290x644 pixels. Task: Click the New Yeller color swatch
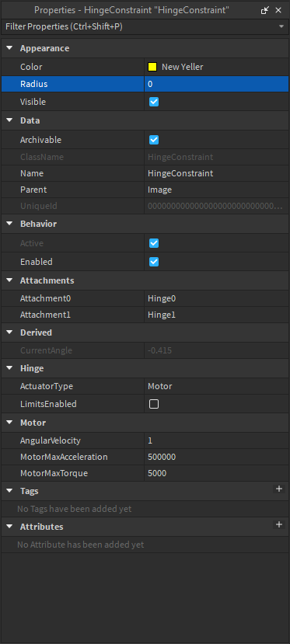(152, 67)
